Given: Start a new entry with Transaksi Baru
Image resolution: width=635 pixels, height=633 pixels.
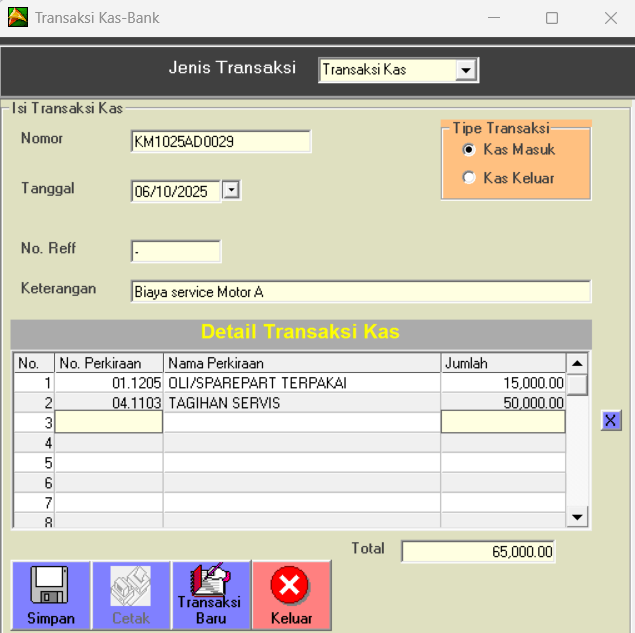Looking at the screenshot, I should pyautogui.click(x=211, y=585).
